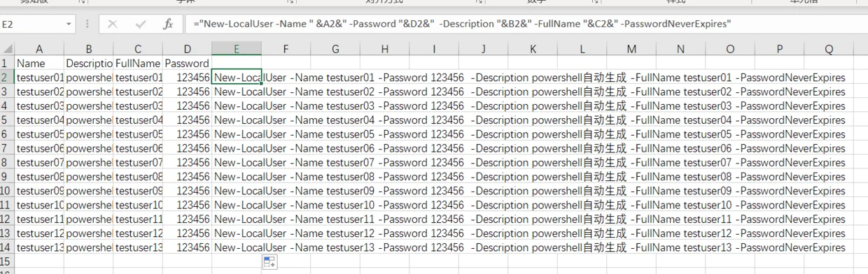Image resolution: width=868 pixels, height=274 pixels.
Task: Select empty cell A15 below testuser13
Action: pos(39,261)
